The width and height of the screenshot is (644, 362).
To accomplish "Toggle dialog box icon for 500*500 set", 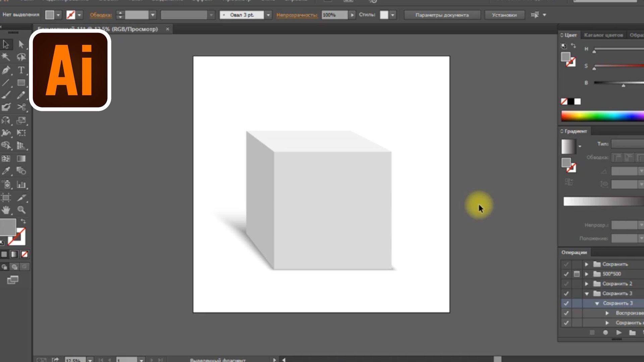I will pyautogui.click(x=577, y=274).
